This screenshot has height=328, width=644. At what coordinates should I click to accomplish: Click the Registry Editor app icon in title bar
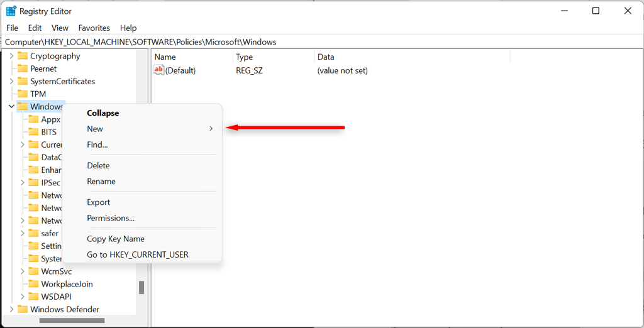[11, 11]
